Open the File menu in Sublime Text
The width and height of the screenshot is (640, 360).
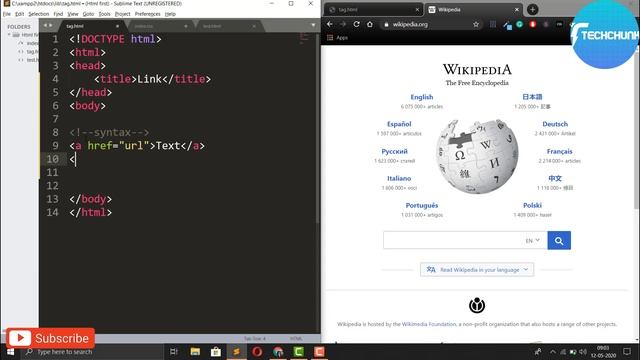pos(7,14)
